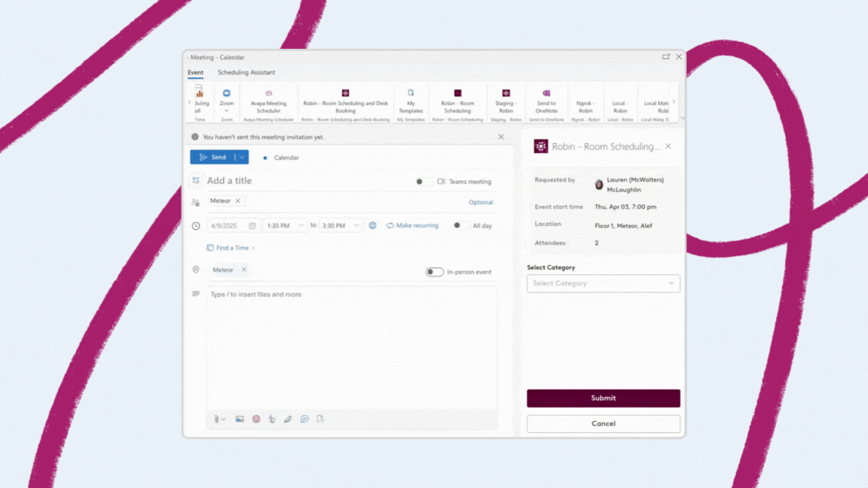Remove Meteor from the location field
Viewport: 868px width, 488px height.
coord(244,270)
